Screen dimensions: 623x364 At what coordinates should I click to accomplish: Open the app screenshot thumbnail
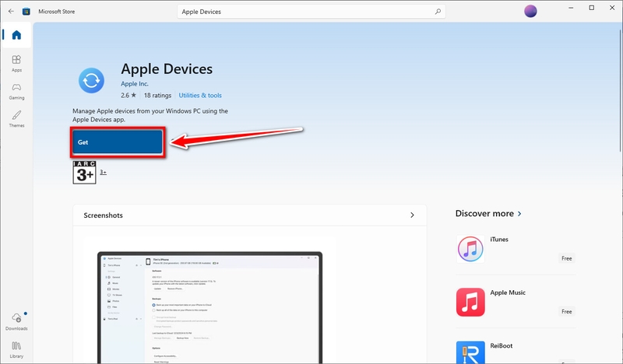pyautogui.click(x=209, y=307)
